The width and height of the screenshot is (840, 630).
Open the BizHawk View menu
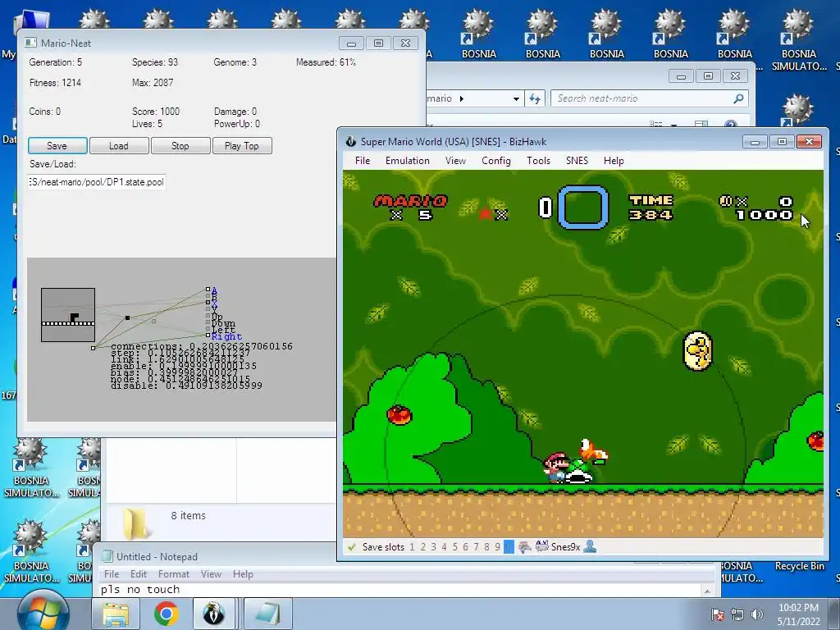[x=455, y=161]
